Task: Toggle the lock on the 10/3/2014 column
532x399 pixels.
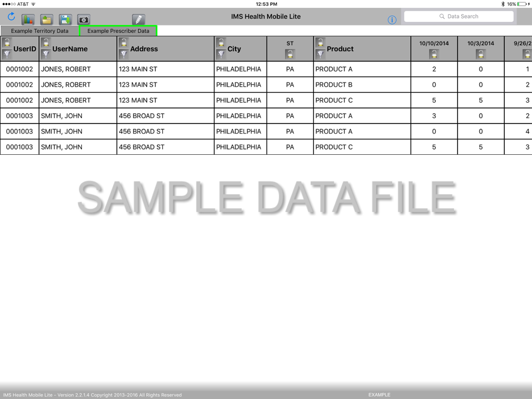Action: 480,54
